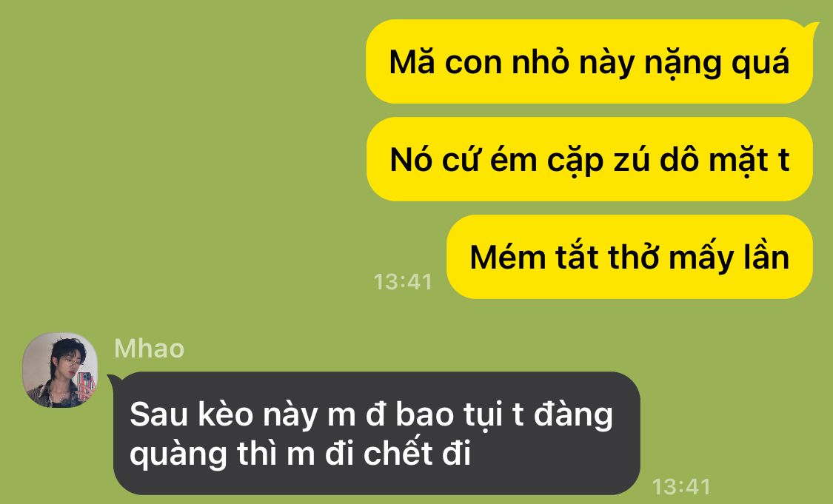Click the line "quàng thì m đi chết đi"
Image resolution: width=833 pixels, height=504 pixels.
click(x=301, y=454)
